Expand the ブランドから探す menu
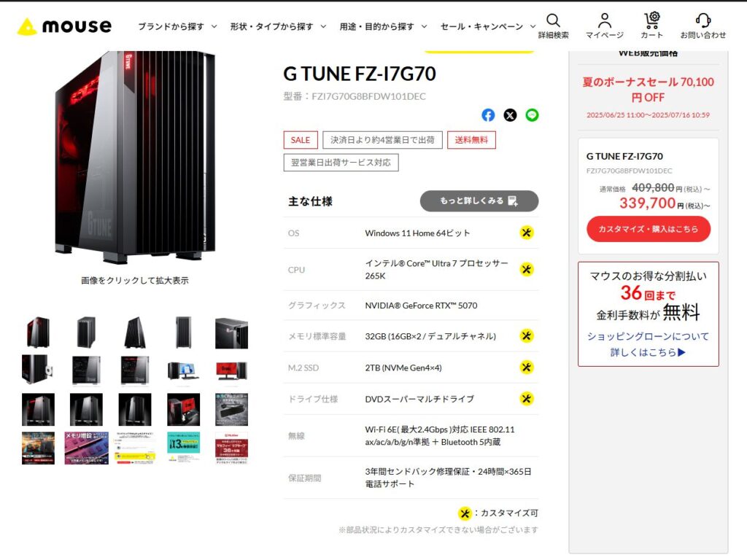747x560 pixels. tap(177, 27)
